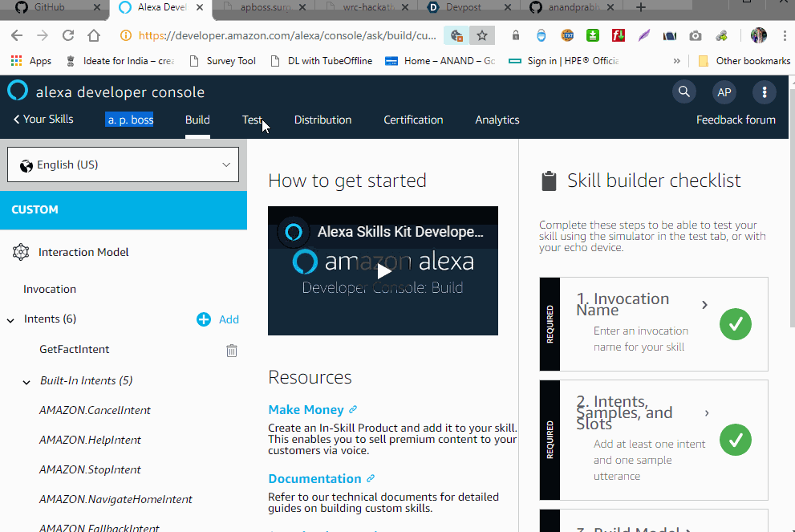Open a new browser tab
795x532 pixels.
click(641, 7)
